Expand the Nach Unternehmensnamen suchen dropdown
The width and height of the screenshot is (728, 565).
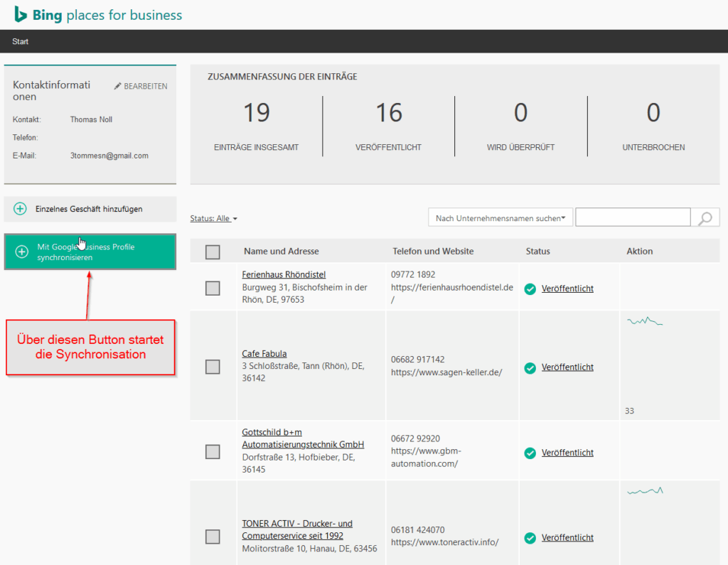[x=500, y=217]
